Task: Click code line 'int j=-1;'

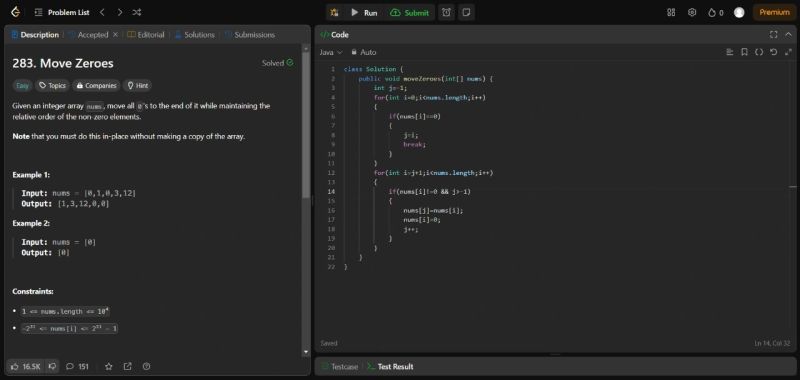Action: [x=390, y=88]
